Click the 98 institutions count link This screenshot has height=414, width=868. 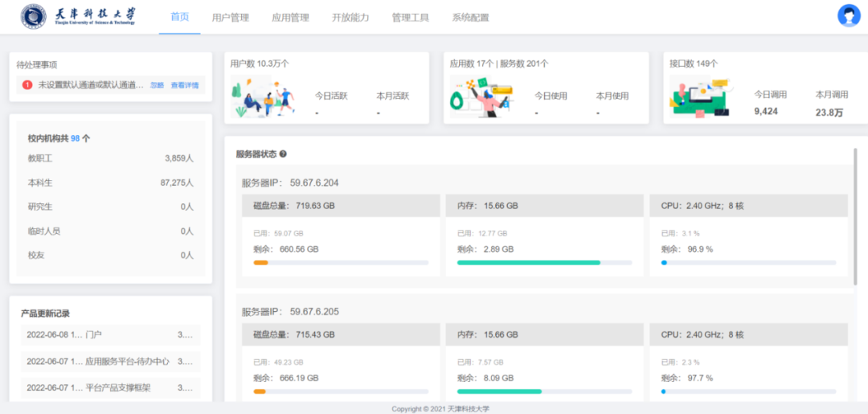point(75,138)
